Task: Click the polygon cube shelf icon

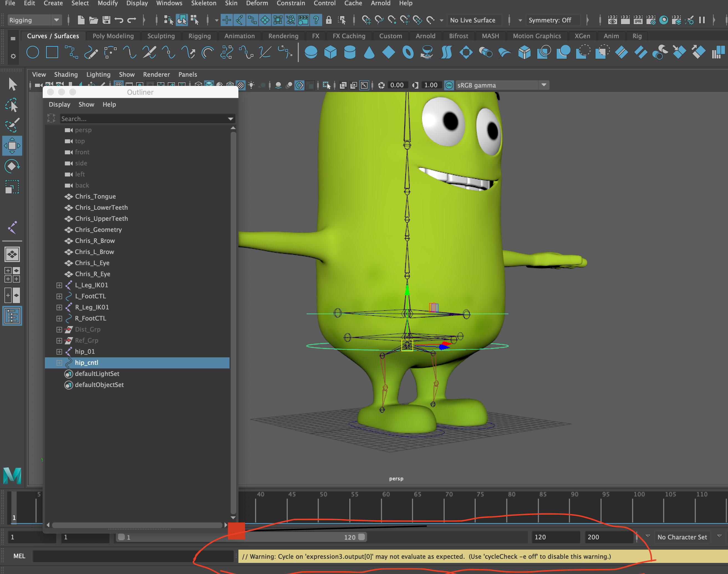Action: pyautogui.click(x=330, y=52)
